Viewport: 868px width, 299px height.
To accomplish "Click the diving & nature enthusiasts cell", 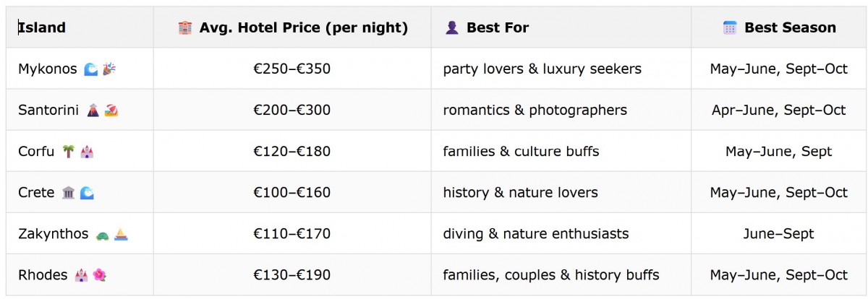I will click(x=561, y=234).
